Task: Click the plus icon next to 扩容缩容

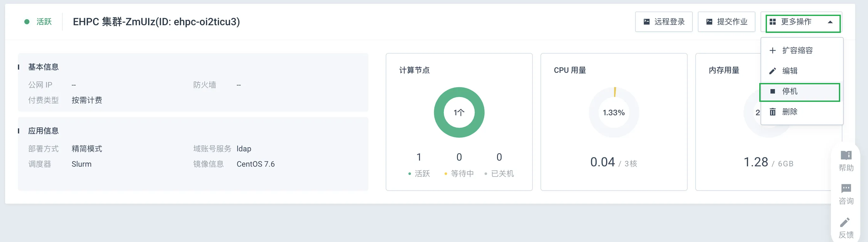Action: click(x=773, y=50)
